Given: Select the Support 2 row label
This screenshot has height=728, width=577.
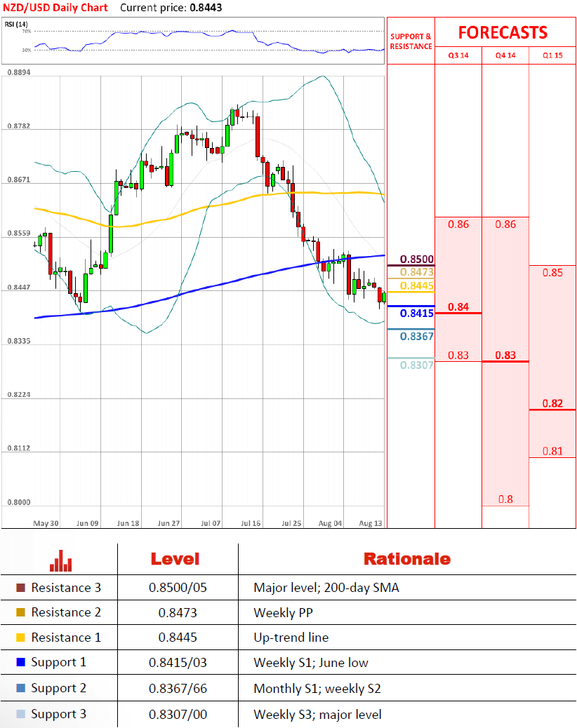Looking at the screenshot, I should click(58, 689).
